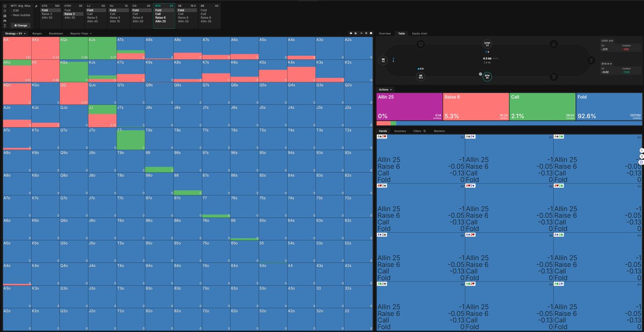Click the first round side button at right edge
Image resolution: width=644 pixels, height=332 pixels.
pos(641,150)
